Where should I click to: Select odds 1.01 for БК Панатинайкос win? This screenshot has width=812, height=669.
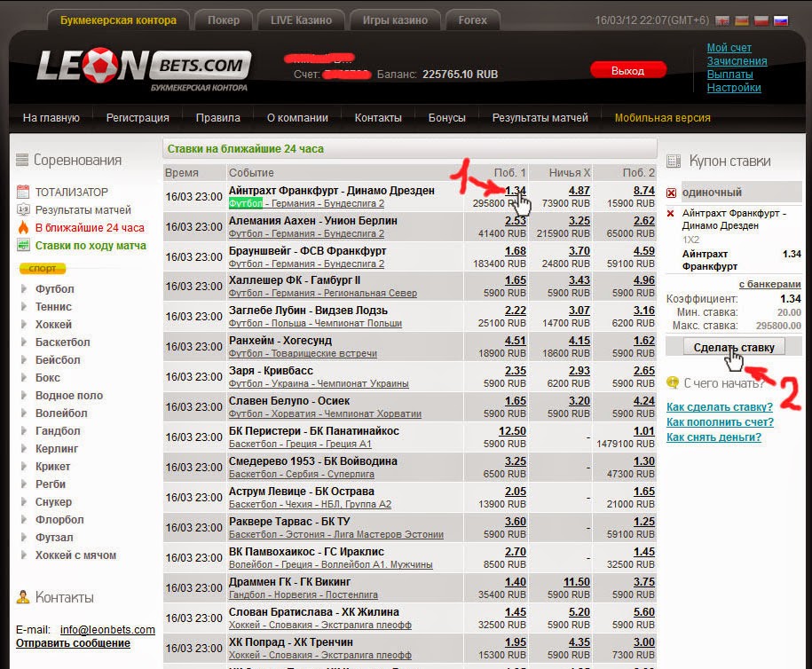[x=643, y=431]
